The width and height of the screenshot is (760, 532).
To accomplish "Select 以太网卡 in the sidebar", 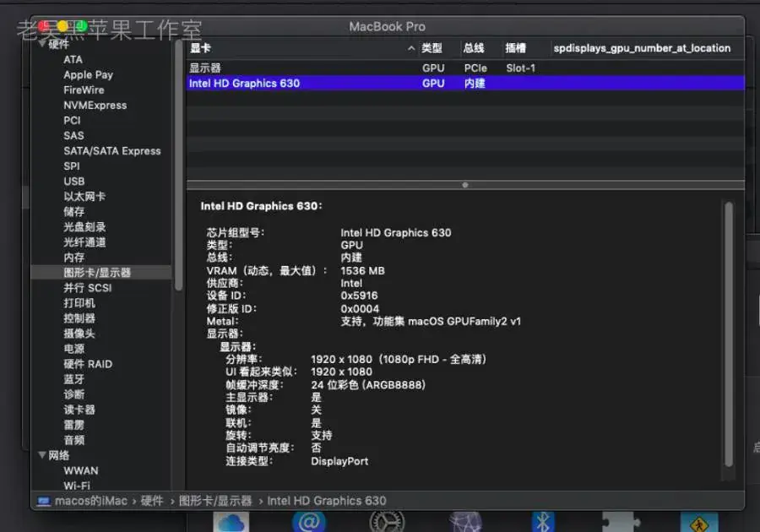I will [84, 196].
